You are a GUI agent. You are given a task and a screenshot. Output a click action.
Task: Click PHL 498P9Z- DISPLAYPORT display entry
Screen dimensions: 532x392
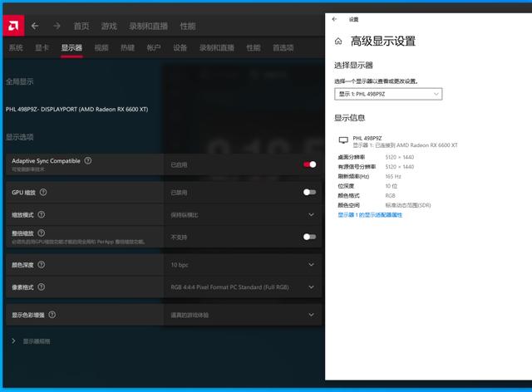[x=76, y=109]
